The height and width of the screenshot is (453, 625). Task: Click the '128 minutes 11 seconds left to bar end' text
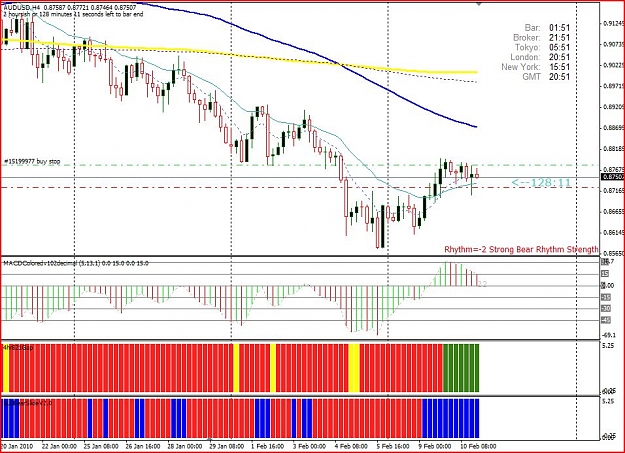[x=90, y=14]
